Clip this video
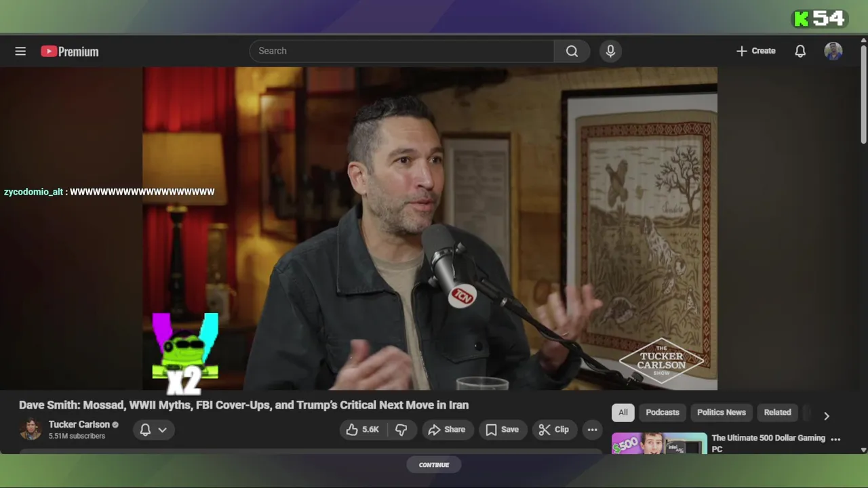The width and height of the screenshot is (868, 488). click(x=554, y=430)
